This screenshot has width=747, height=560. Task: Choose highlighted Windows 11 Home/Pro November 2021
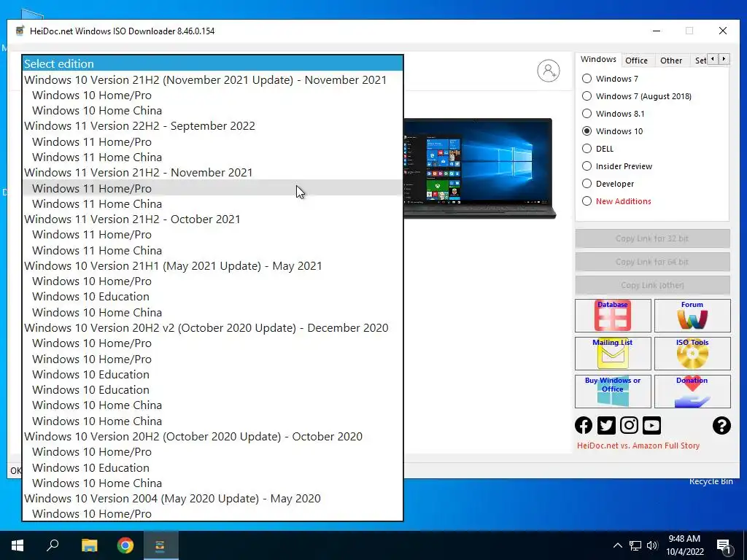212,189
